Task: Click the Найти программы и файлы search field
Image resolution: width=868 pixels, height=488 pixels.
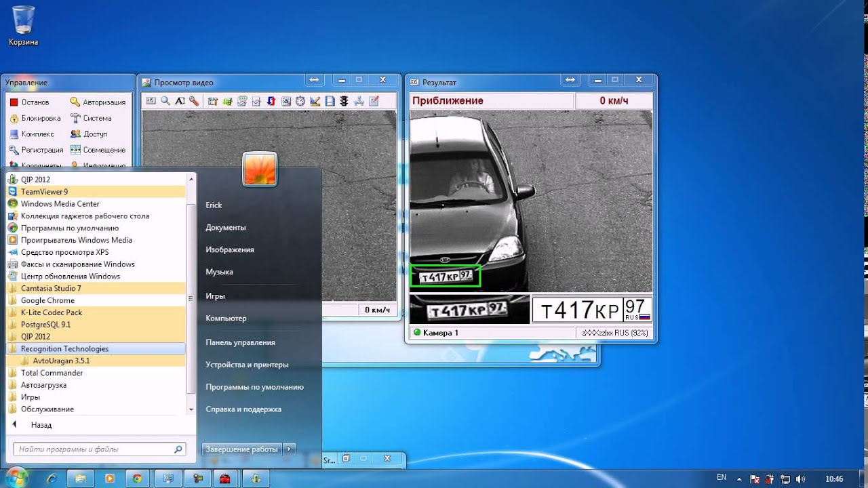Action: 100,449
